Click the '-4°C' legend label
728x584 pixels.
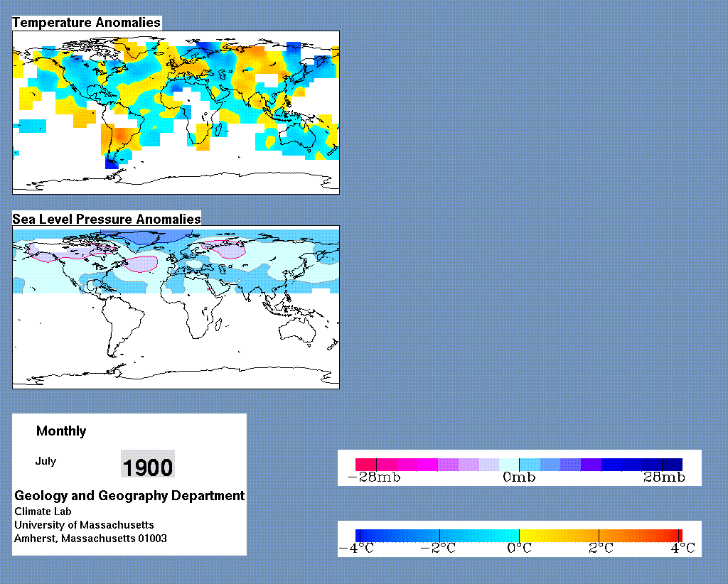[x=357, y=548]
